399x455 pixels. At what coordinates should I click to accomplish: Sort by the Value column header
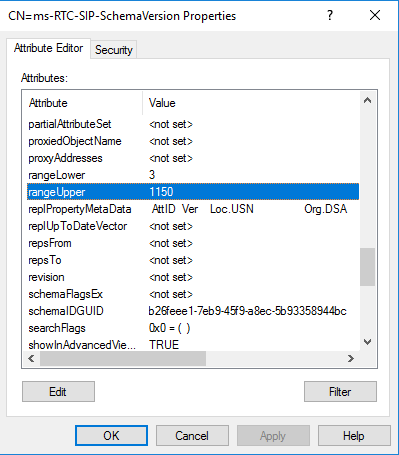251,103
